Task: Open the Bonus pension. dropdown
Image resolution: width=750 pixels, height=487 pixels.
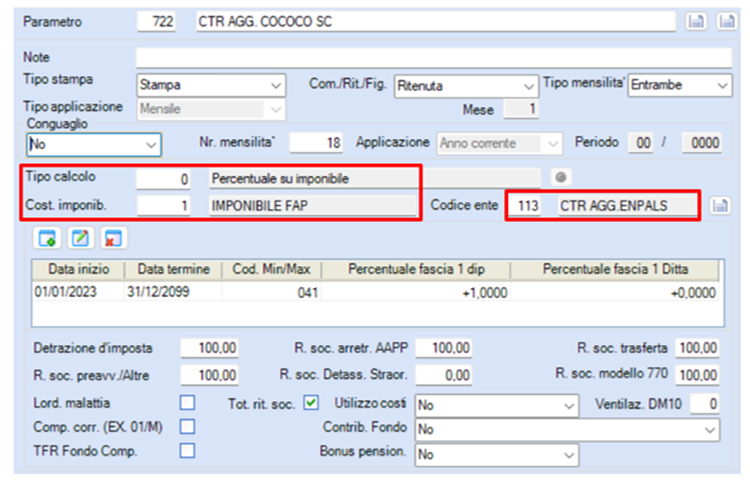Action: (x=496, y=454)
